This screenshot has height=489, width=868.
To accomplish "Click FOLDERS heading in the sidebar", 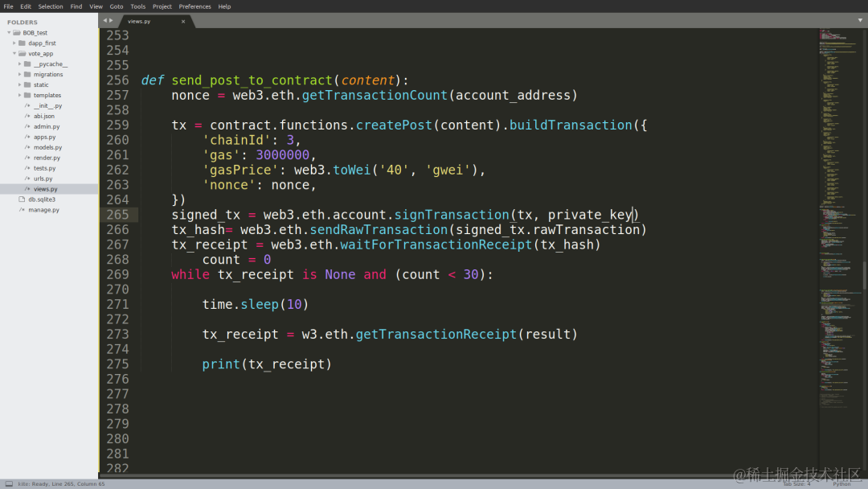I will click(x=23, y=23).
